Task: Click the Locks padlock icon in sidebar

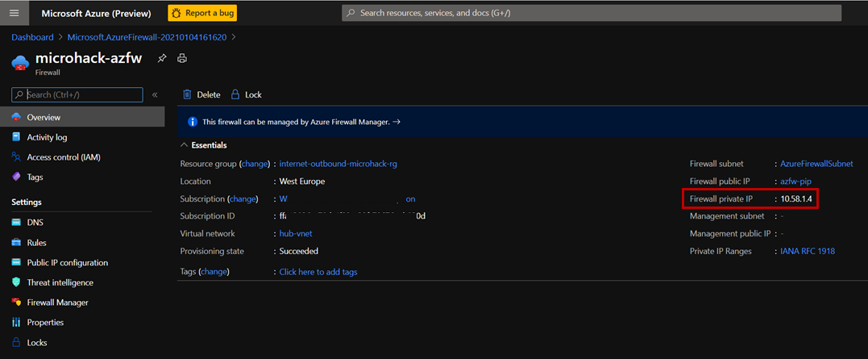Action: pyautogui.click(x=16, y=342)
